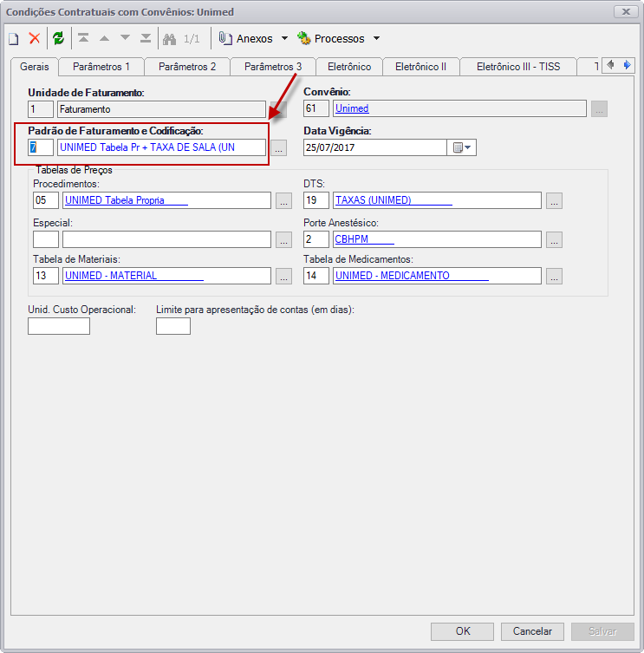Click the CBHPM link
Screen dimensions: 644x653
(364, 239)
